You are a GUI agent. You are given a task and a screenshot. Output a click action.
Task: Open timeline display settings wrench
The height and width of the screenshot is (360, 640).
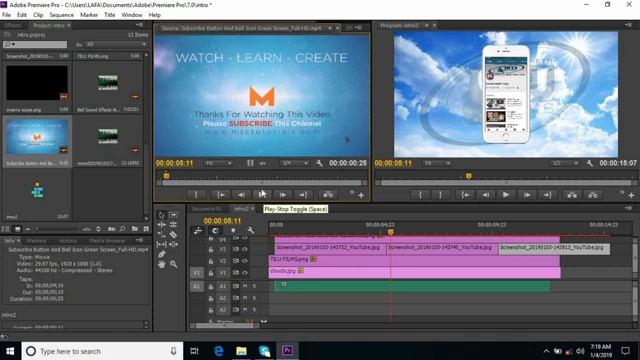click(251, 230)
